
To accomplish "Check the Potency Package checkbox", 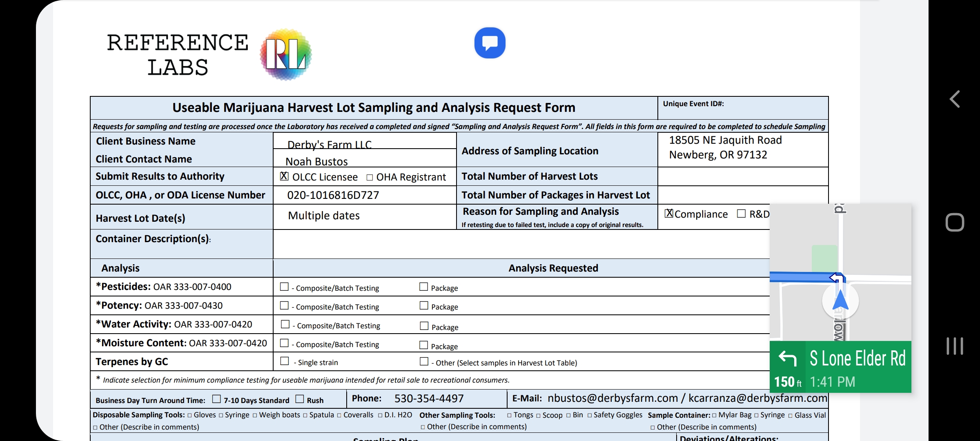I will click(x=424, y=306).
